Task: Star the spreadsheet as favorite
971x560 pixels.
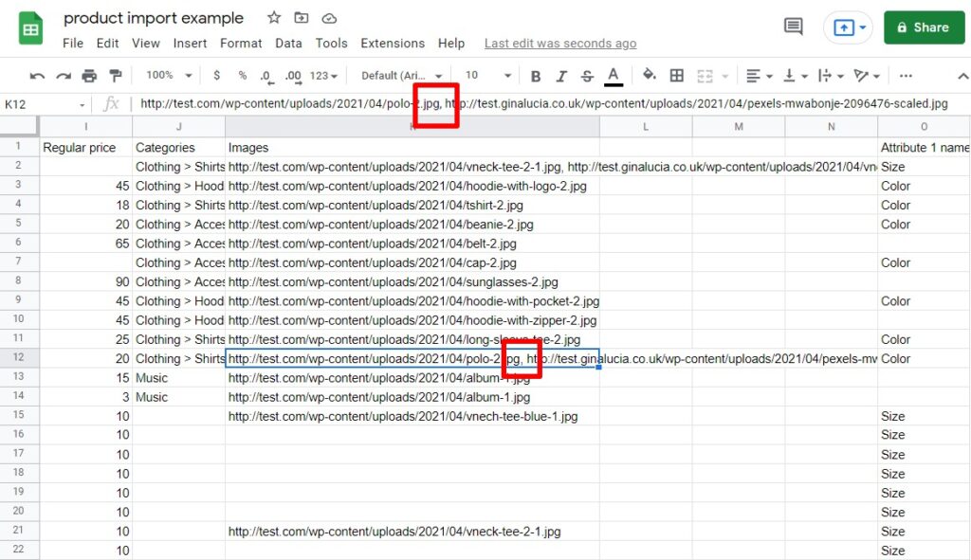Action: click(272, 17)
